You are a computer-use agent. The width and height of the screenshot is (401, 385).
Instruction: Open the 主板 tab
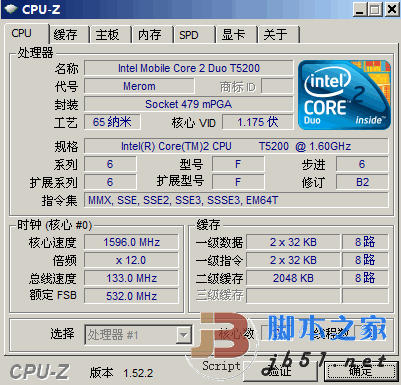click(110, 35)
